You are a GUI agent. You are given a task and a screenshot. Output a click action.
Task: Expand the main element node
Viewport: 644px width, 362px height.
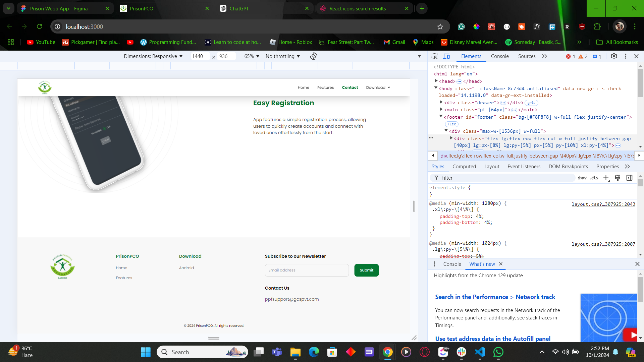coord(441,110)
